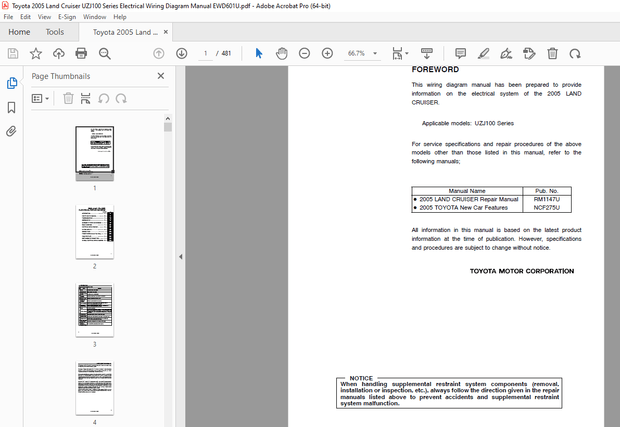
Task: Add a comment sticky note
Action: (x=460, y=53)
